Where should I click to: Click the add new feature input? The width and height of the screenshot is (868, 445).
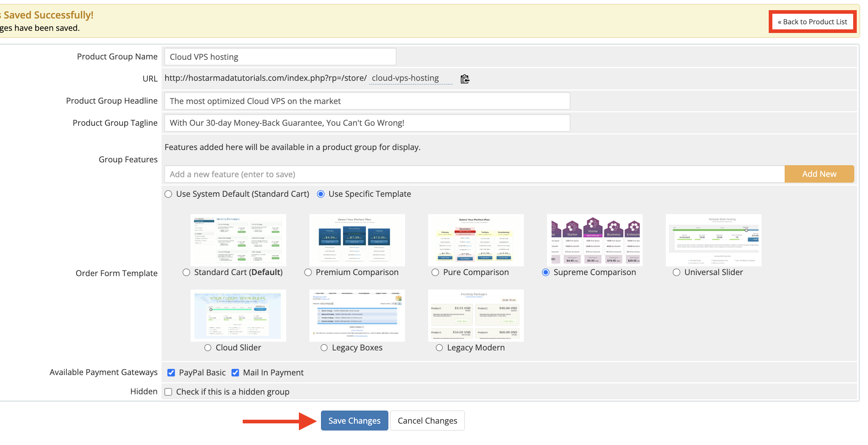click(x=475, y=174)
